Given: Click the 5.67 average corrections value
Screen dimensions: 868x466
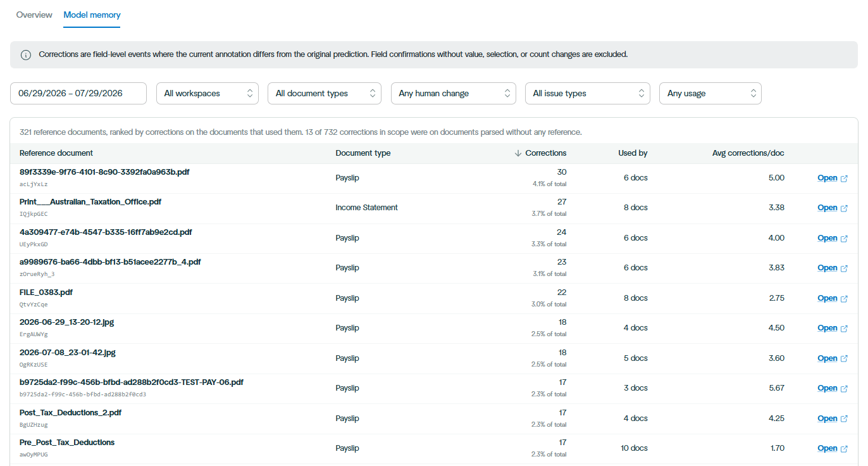Looking at the screenshot, I should click(x=776, y=388).
